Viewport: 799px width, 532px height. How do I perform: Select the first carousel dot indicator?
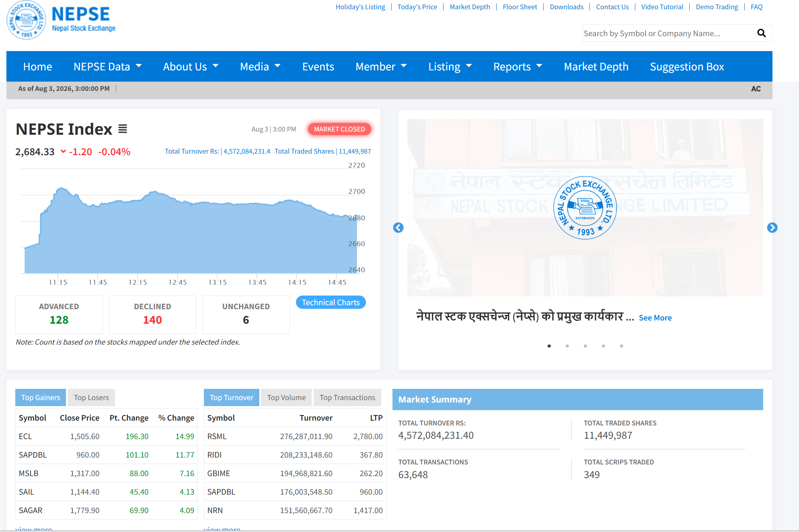click(549, 346)
